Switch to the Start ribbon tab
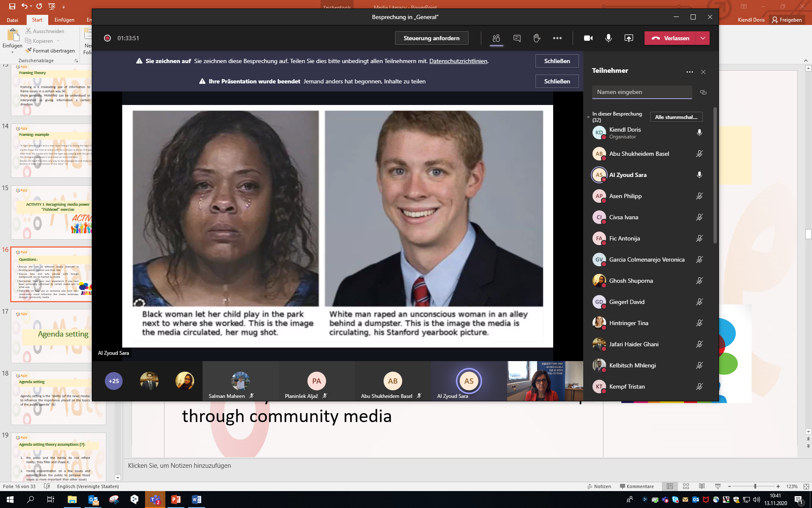The width and height of the screenshot is (812, 508). (x=37, y=20)
